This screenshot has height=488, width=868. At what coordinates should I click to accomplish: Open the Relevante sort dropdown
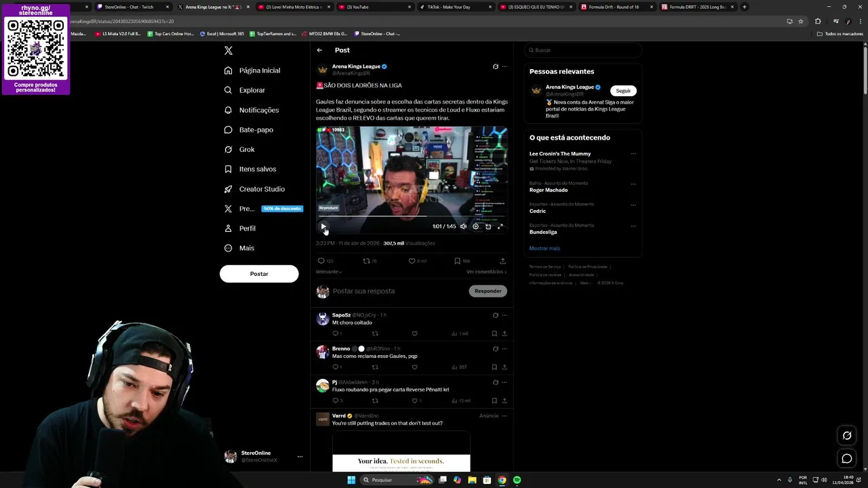(329, 272)
